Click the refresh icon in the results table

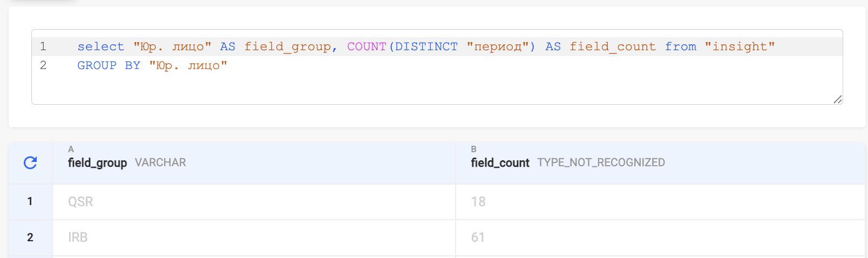30,162
